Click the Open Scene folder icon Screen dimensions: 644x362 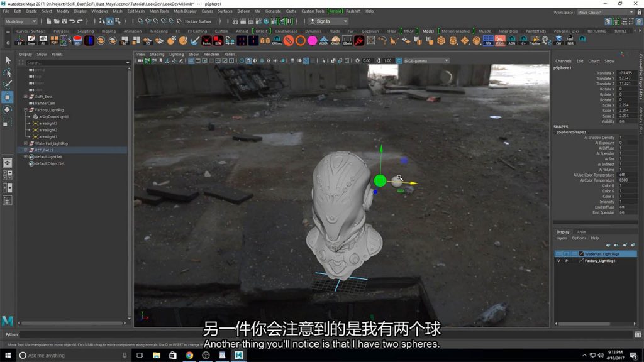(x=56, y=21)
